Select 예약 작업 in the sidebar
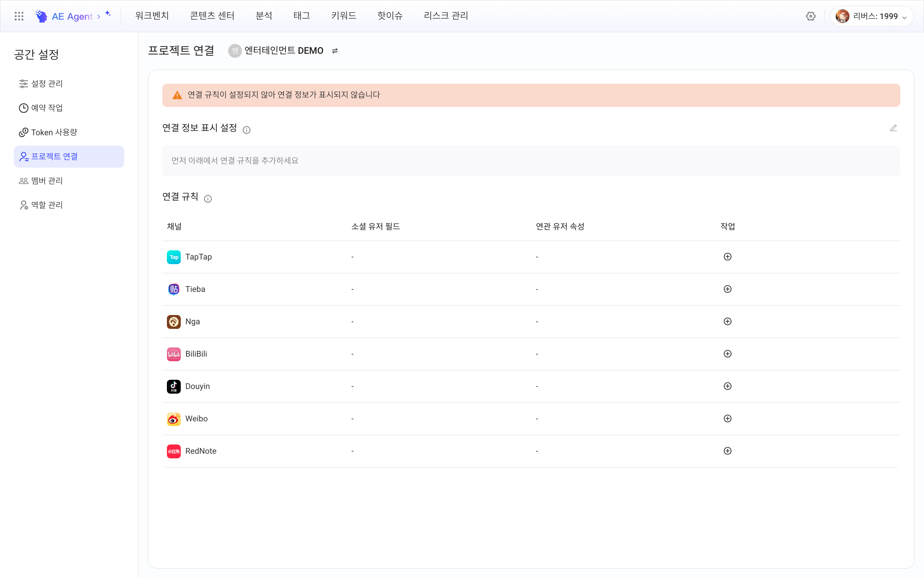 click(69, 108)
